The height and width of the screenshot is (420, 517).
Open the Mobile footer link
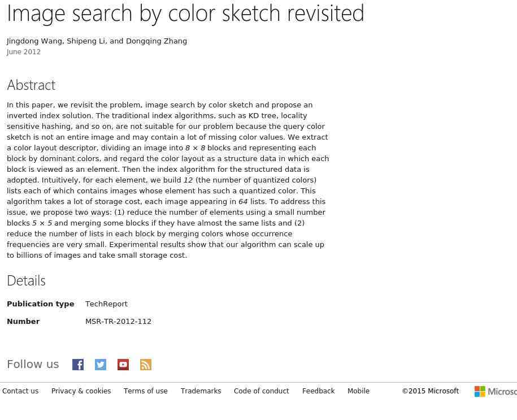click(358, 391)
